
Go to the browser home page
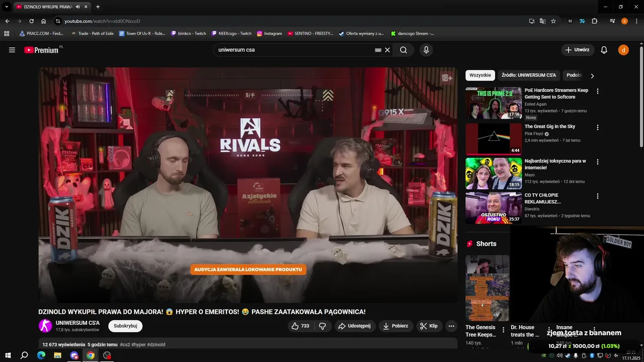pos(43,21)
